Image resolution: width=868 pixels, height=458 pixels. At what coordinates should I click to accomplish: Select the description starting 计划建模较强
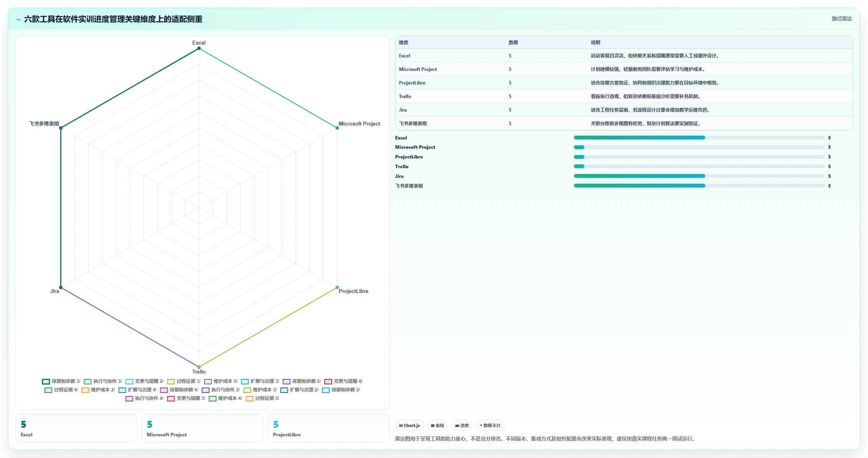click(648, 69)
